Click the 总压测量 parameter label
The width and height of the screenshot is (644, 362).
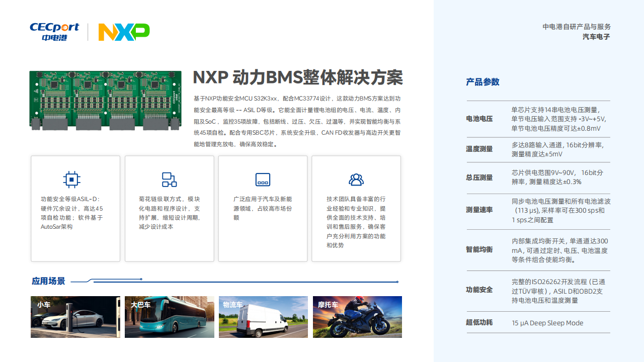(x=479, y=177)
